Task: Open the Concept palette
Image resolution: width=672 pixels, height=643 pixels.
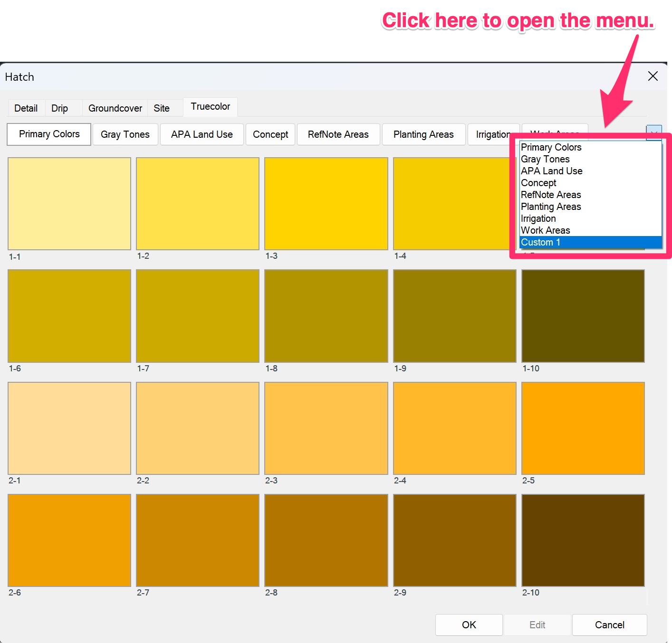Action: (x=270, y=134)
